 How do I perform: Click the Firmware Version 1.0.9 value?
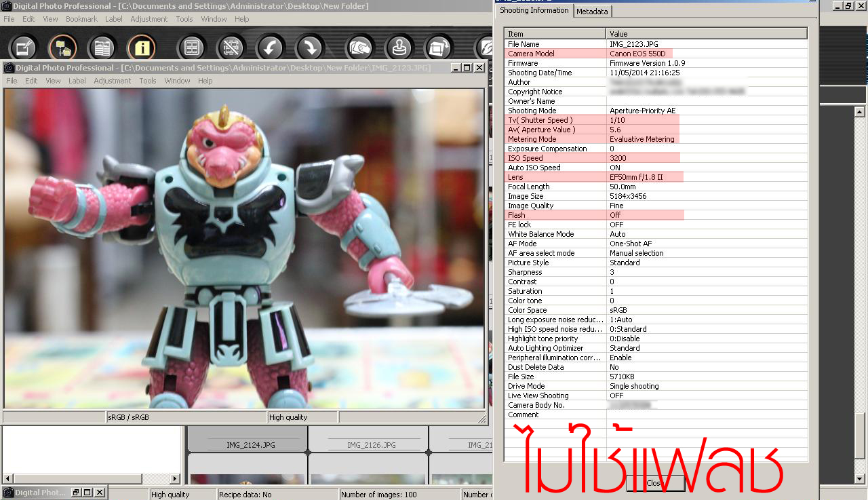(x=647, y=63)
